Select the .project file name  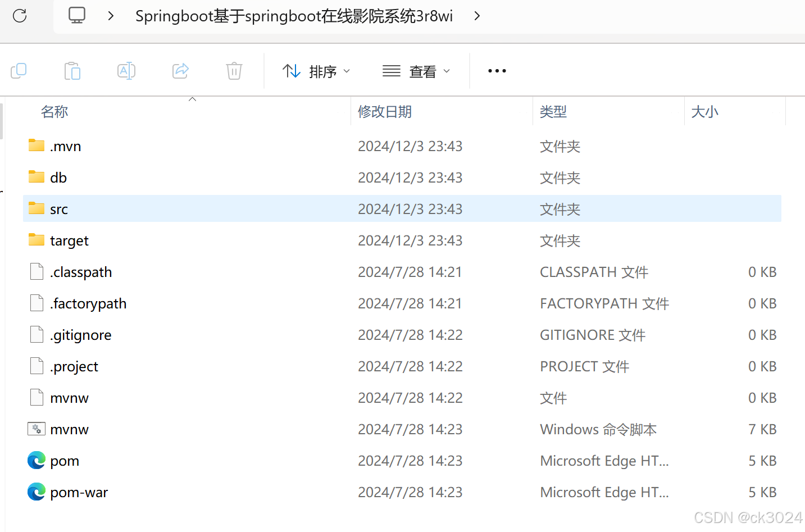click(x=74, y=366)
